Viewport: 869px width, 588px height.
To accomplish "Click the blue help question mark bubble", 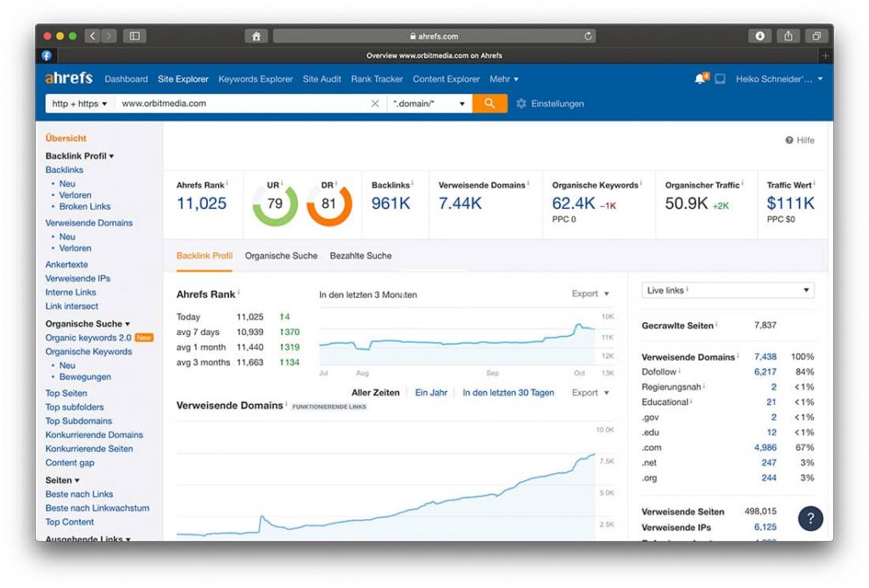I will (x=810, y=518).
